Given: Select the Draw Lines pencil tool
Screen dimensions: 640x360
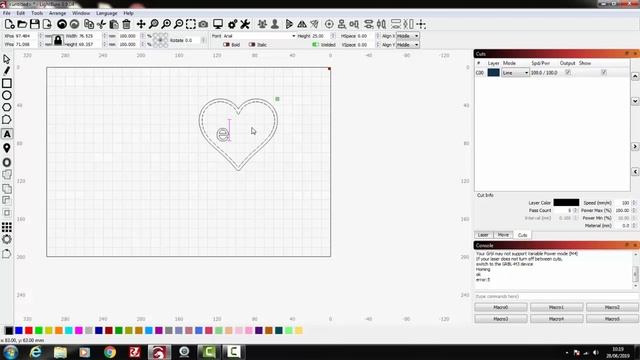Looking at the screenshot, I should (7, 71).
